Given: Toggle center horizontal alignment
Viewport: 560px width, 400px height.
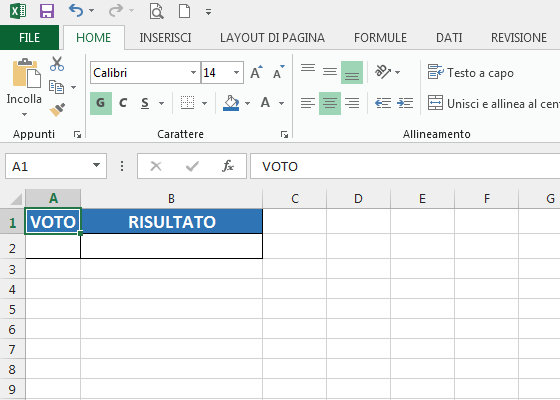Looking at the screenshot, I should (x=330, y=103).
